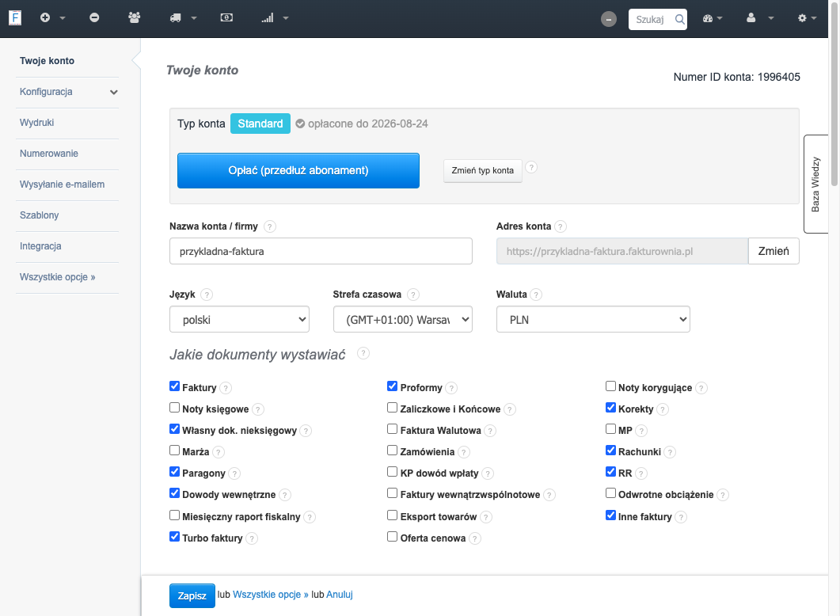Click the Opłać (przedłuż abonament) button
The height and width of the screenshot is (616, 840).
(298, 171)
